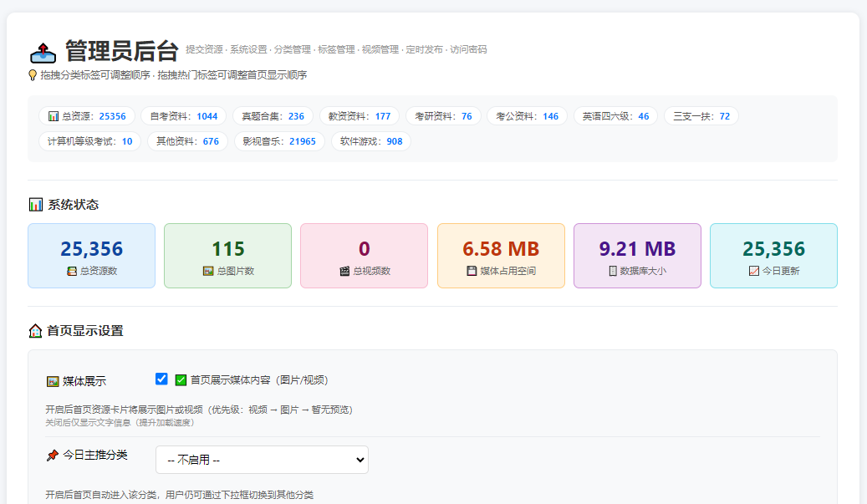Screen dimensions: 867x504
Task: Select the 其他资料: 676 category tag
Action: pyautogui.click(x=187, y=141)
